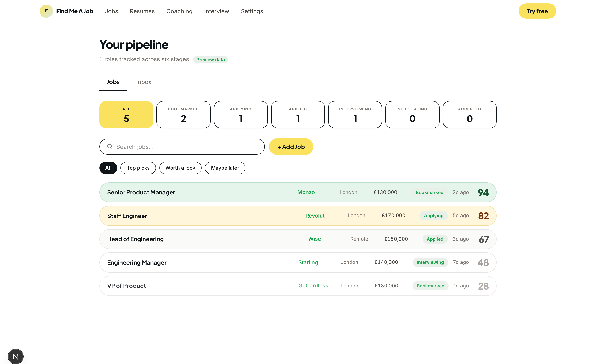The image size is (596, 364).
Task: Select the All filter chip
Action: click(108, 168)
